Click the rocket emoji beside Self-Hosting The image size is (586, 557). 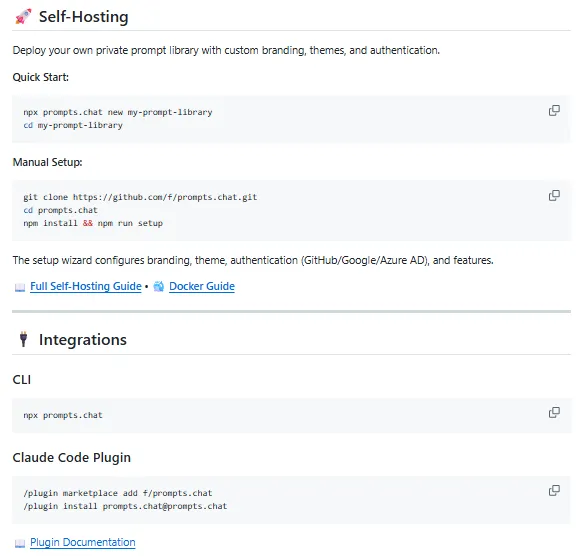[x=23, y=16]
